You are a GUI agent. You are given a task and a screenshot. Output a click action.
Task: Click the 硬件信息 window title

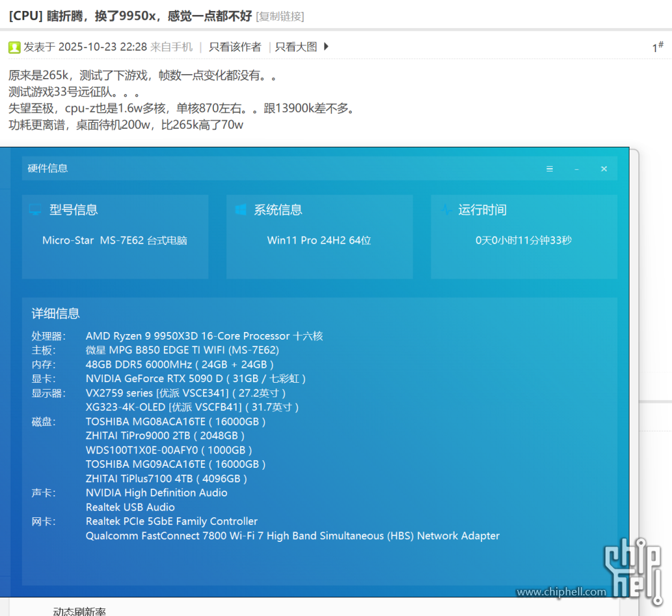[x=48, y=169]
